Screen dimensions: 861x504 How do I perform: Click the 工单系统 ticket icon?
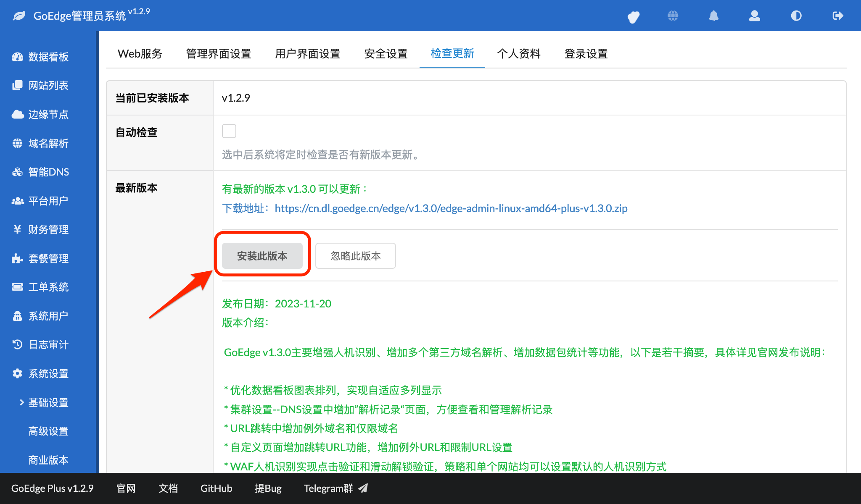pos(17,287)
